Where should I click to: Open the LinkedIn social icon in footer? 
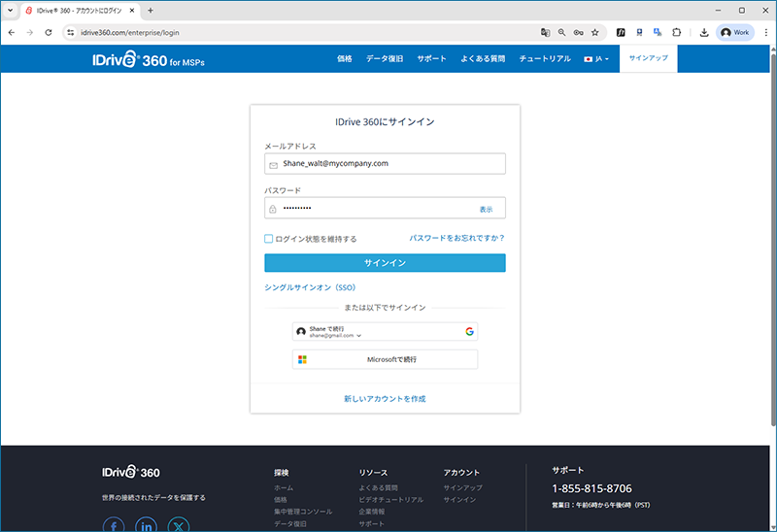[147, 525]
